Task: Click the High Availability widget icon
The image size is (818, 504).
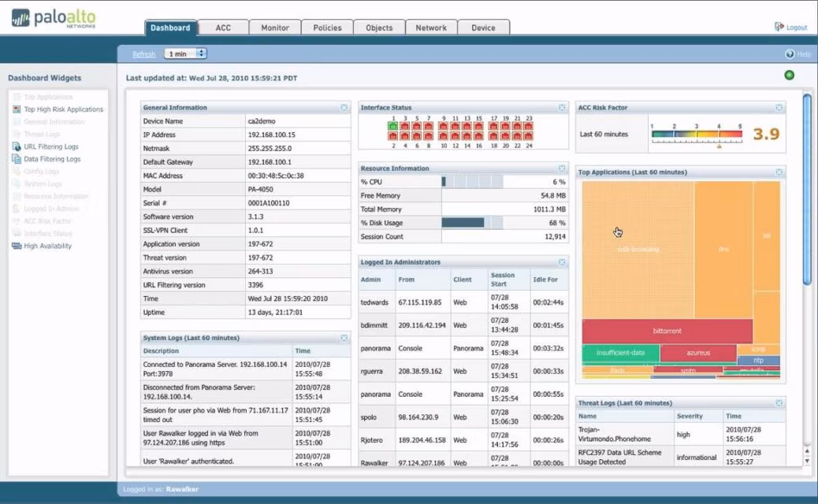Action: pos(17,245)
